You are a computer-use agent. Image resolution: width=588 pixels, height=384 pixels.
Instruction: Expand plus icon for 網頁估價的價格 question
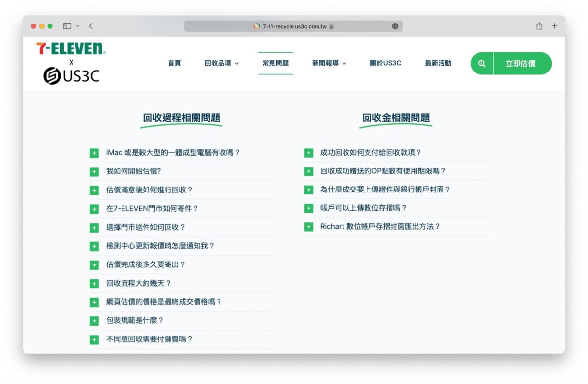pyautogui.click(x=94, y=302)
